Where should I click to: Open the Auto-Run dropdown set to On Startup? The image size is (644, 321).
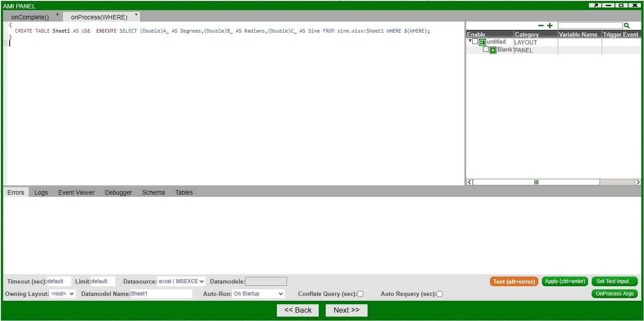[258, 293]
